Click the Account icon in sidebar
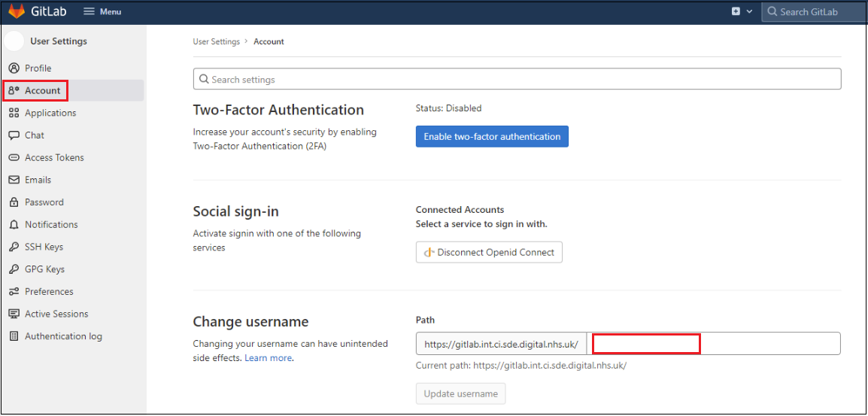Image resolution: width=868 pixels, height=416 pixels. pos(14,90)
